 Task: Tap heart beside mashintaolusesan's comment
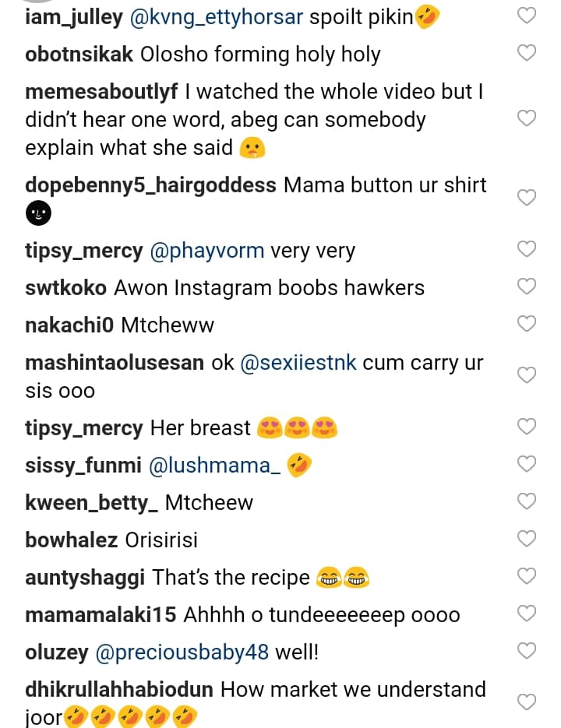coord(527,375)
